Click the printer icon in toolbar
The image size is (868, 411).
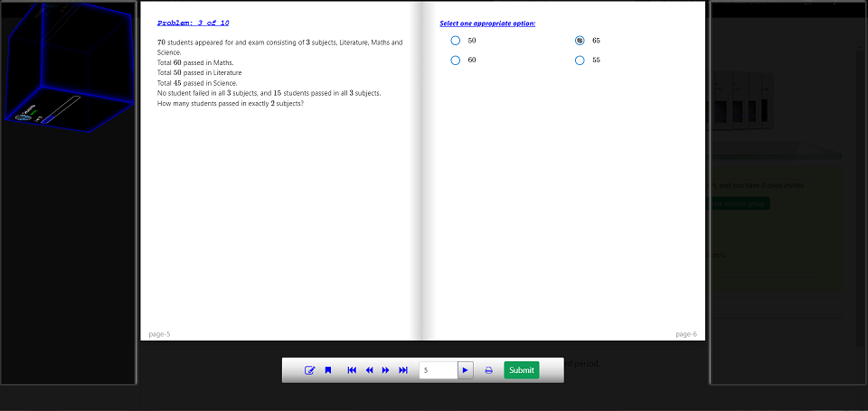pyautogui.click(x=488, y=370)
